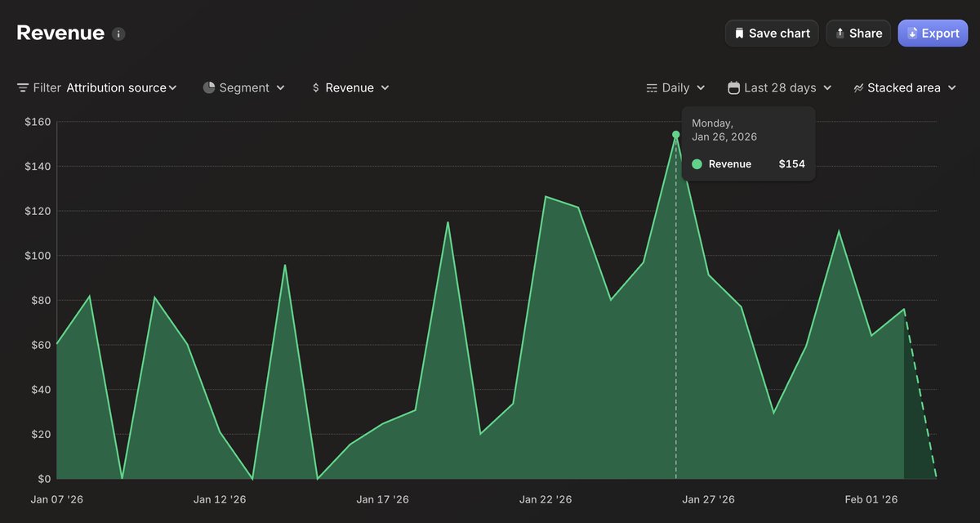Click the download icon in Export
This screenshot has height=523, width=980.
pos(912,34)
